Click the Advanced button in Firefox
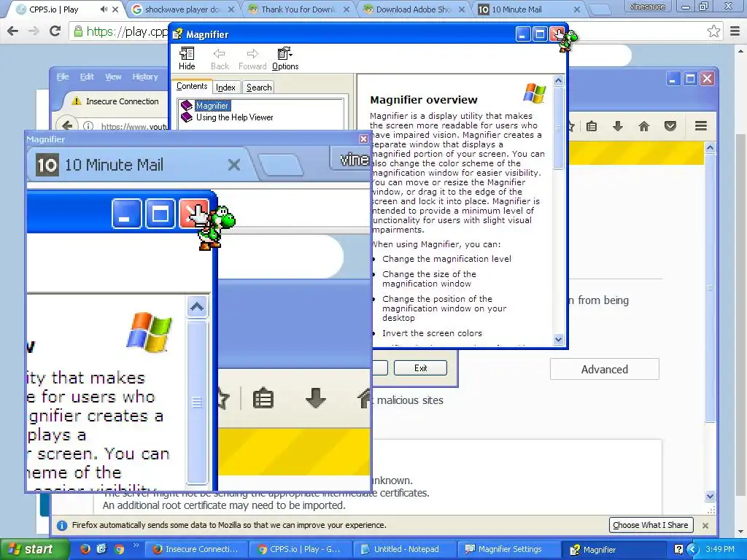The height and width of the screenshot is (560, 747). (x=605, y=369)
